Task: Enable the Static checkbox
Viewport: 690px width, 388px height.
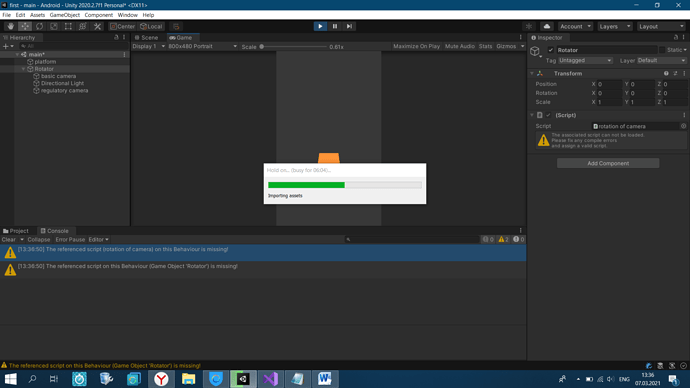Action: point(662,50)
